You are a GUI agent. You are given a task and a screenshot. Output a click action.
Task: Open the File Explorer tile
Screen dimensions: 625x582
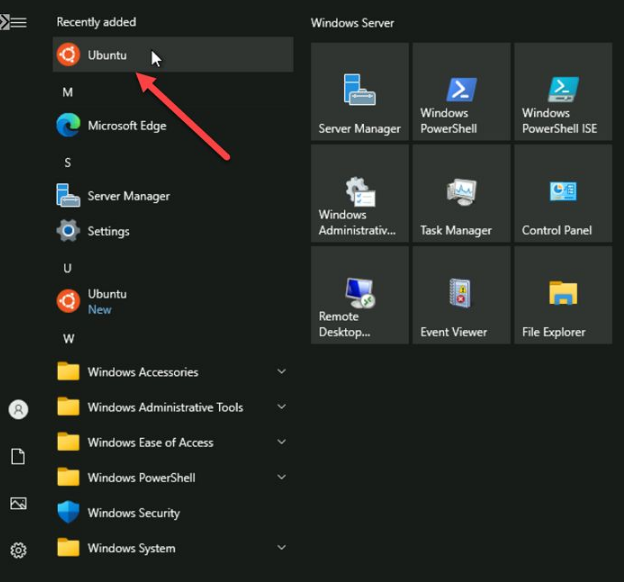pyautogui.click(x=563, y=295)
